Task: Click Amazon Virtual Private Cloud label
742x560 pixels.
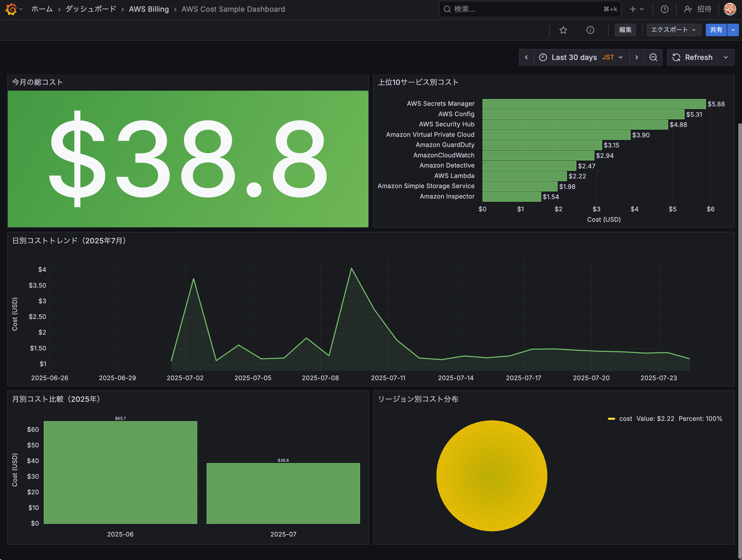Action: point(430,134)
